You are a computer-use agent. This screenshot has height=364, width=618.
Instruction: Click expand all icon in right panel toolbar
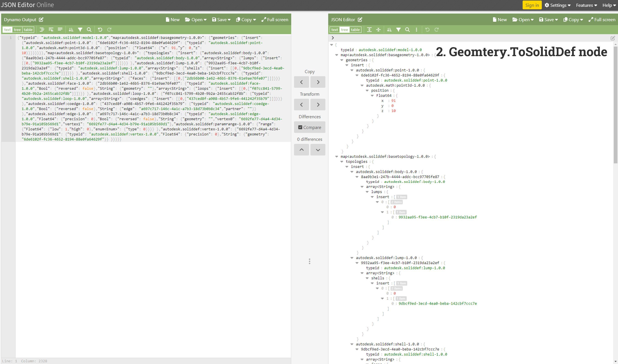[369, 30]
